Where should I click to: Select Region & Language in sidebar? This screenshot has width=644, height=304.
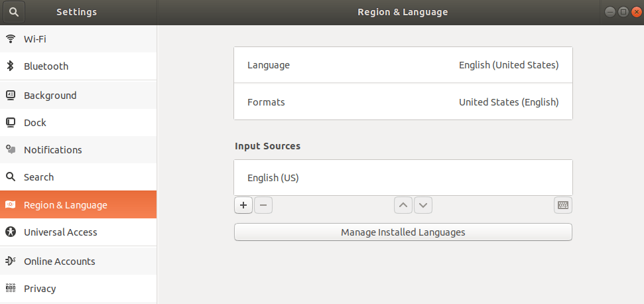[65, 204]
